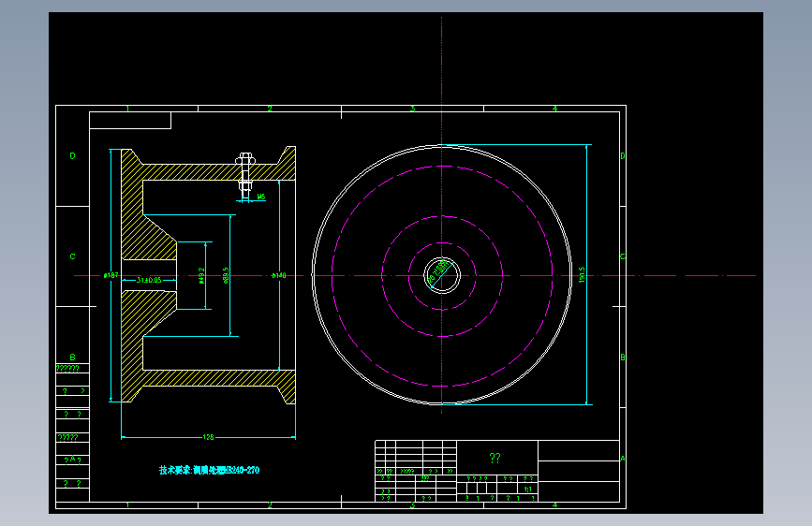Select the 1:1 scale cell in title block
812x526 pixels.
click(x=527, y=489)
